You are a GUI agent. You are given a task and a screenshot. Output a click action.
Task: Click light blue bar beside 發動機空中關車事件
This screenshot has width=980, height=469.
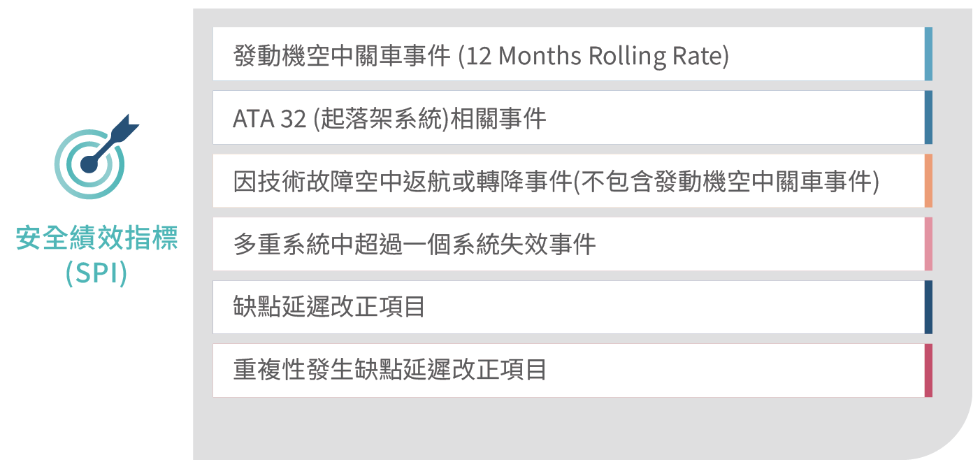pyautogui.click(x=928, y=55)
